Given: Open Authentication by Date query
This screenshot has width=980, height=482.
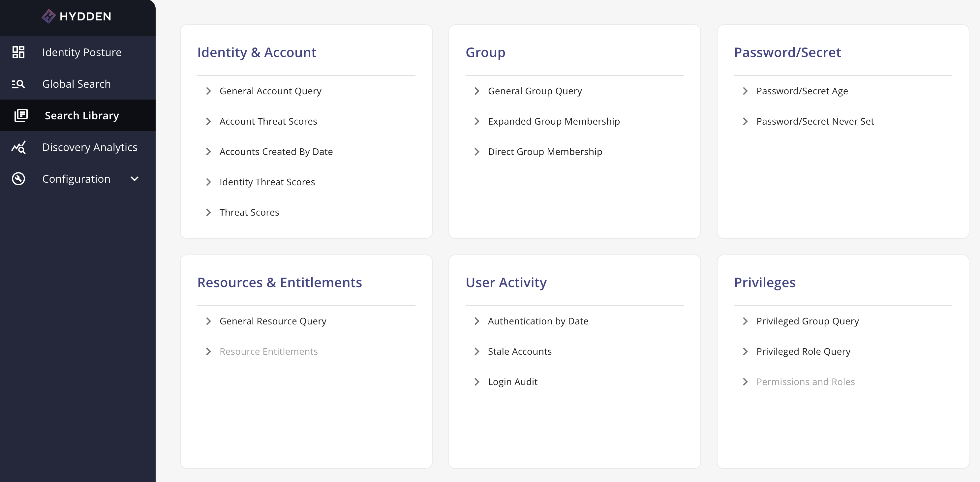Looking at the screenshot, I should pyautogui.click(x=538, y=321).
